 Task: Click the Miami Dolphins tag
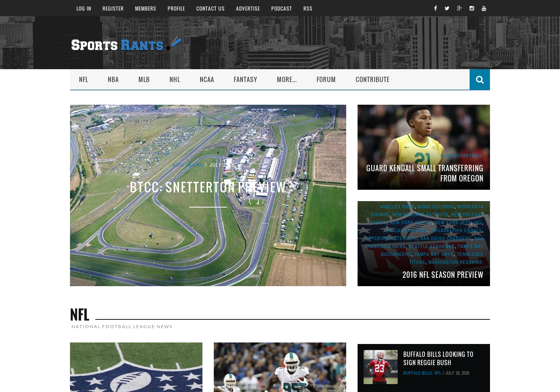(x=436, y=207)
